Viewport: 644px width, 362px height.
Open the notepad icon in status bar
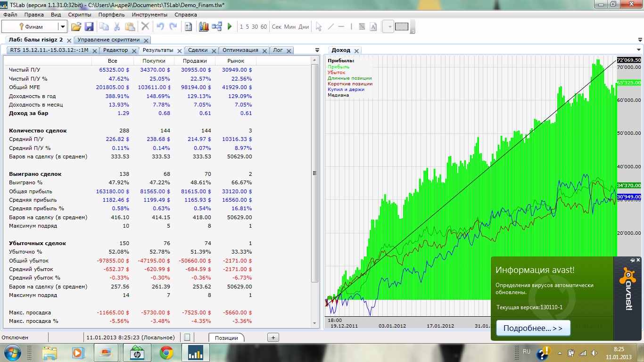click(x=187, y=337)
